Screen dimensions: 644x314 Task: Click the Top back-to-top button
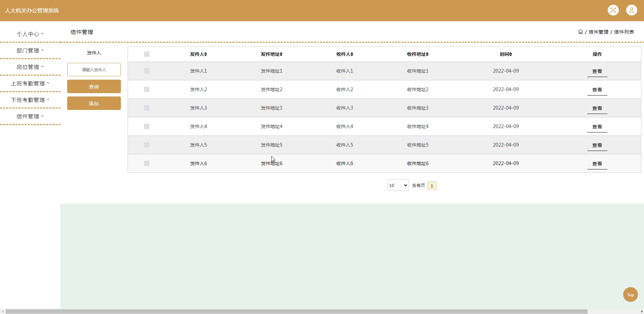[631, 295]
